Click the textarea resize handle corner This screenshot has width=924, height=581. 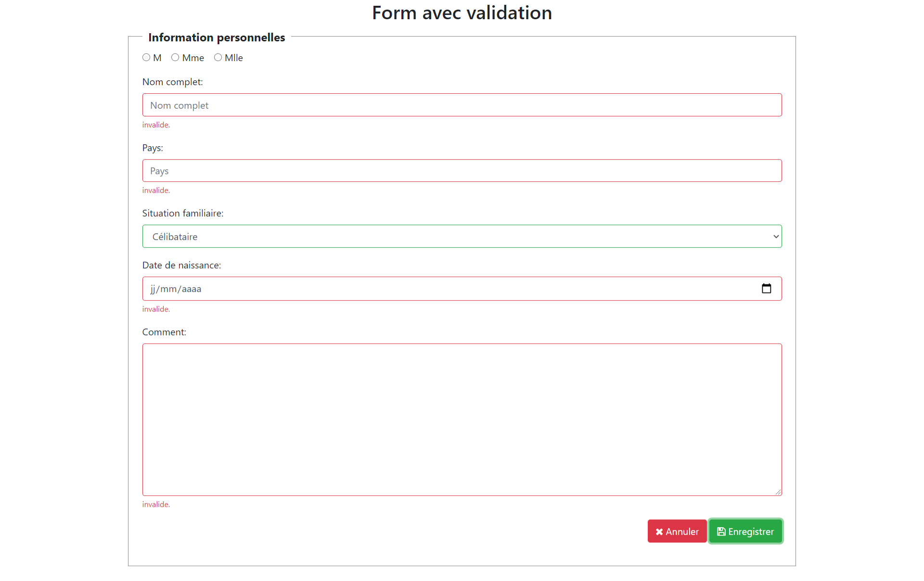(x=778, y=492)
